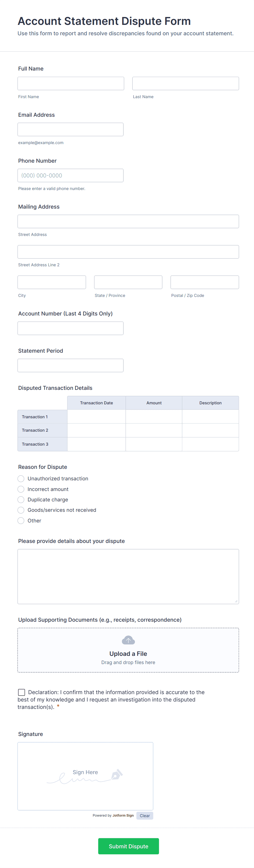Choose the Incorrect amount option
Image resolution: width=254 pixels, height=868 pixels.
coord(21,489)
